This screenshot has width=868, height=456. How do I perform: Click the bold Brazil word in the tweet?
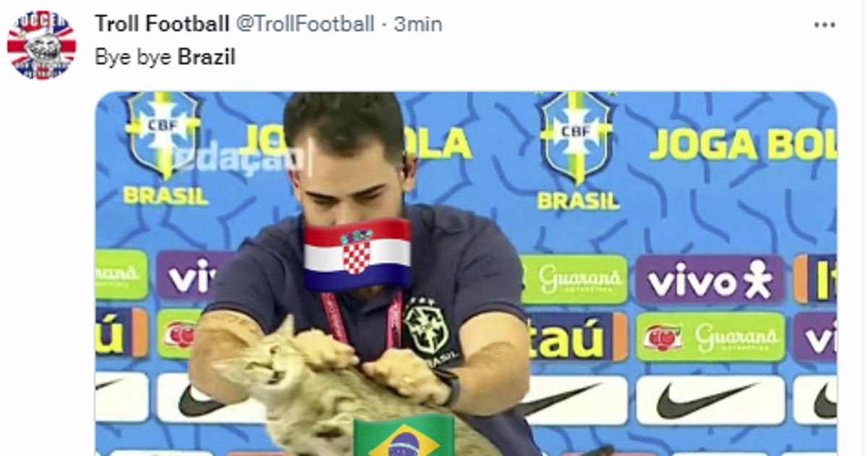pos(207,57)
